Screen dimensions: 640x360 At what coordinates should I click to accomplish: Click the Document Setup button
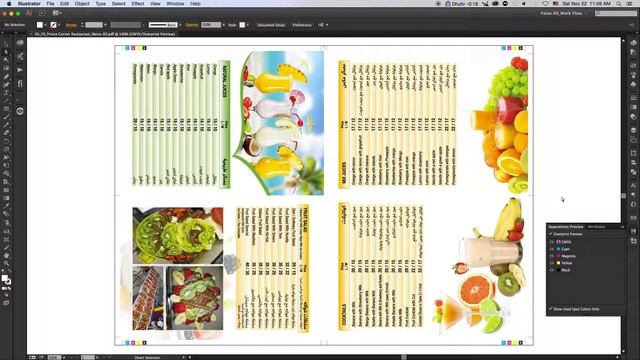[271, 25]
